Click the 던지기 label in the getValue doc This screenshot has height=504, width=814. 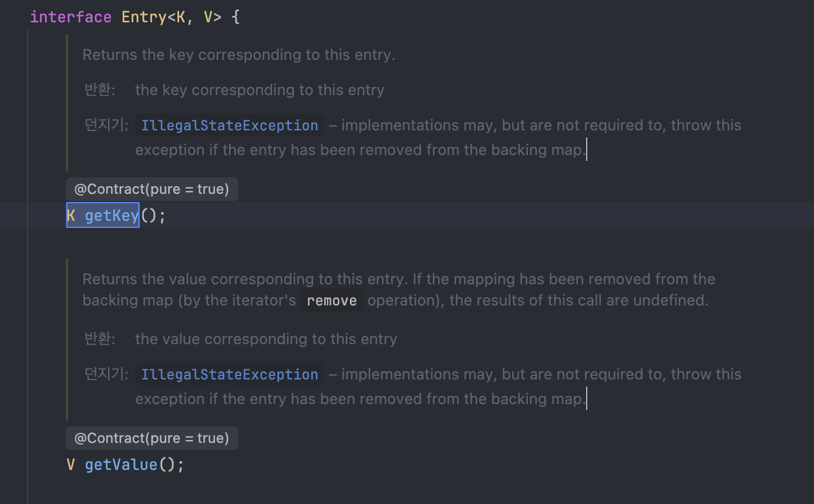[106, 374]
